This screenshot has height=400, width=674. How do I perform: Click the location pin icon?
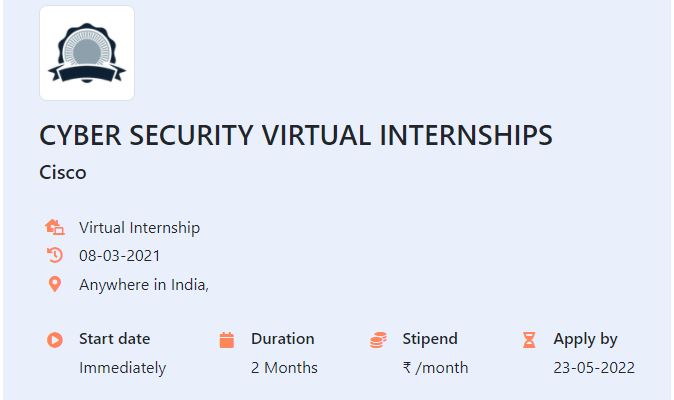pyautogui.click(x=55, y=284)
